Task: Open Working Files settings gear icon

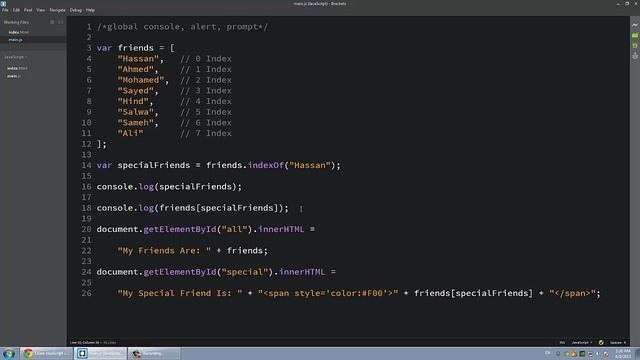Action: click(x=52, y=22)
